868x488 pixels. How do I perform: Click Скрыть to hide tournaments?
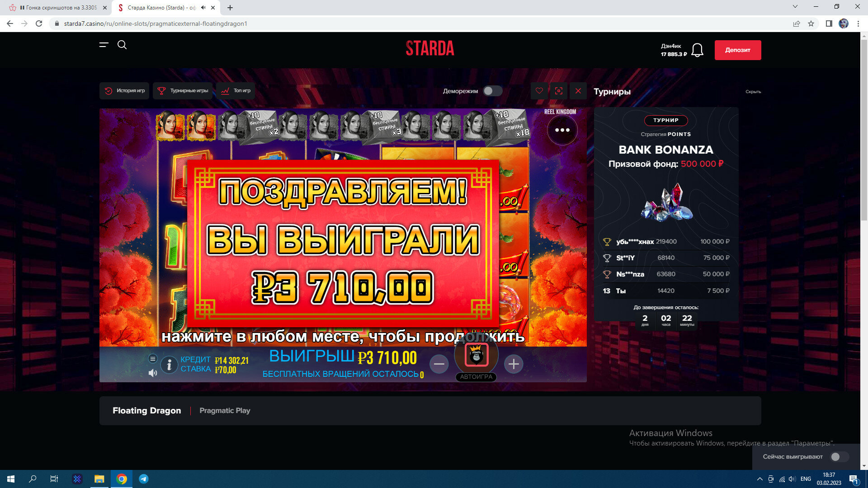point(753,92)
